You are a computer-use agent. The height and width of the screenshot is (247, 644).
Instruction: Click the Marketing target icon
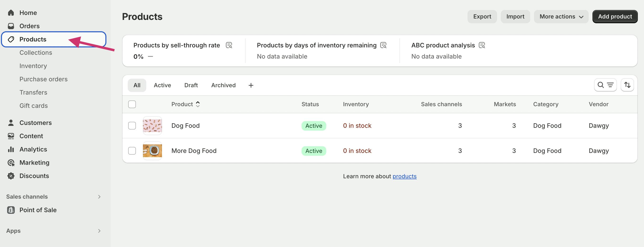11,163
